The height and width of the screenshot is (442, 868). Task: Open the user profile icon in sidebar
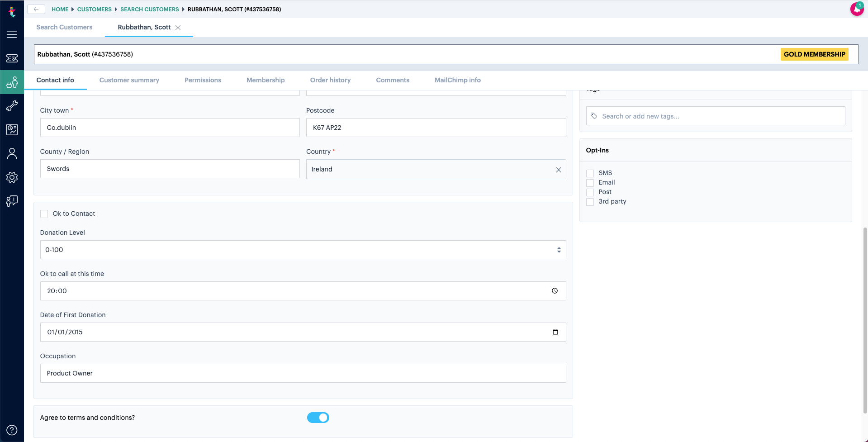[x=12, y=153]
